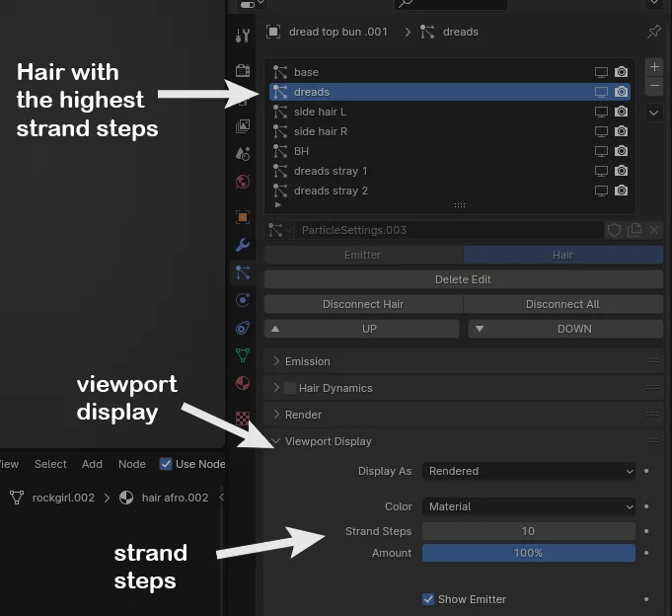The height and width of the screenshot is (616, 672).
Task: Open the Display As dropdown
Action: click(529, 471)
